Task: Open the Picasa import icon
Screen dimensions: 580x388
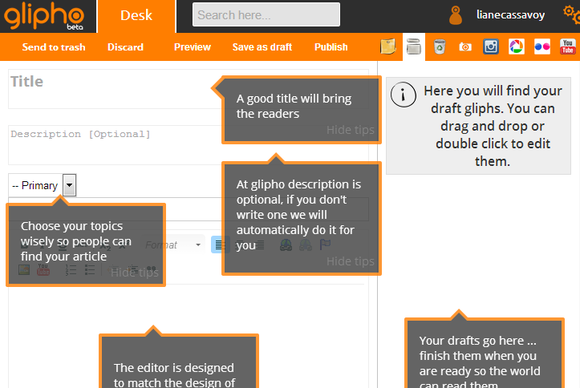Action: (x=516, y=47)
